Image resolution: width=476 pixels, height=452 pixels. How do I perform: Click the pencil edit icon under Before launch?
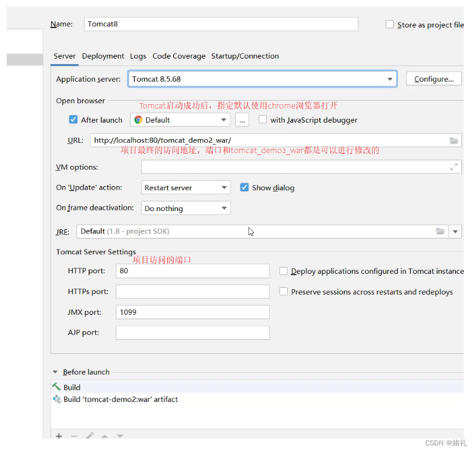[90, 436]
